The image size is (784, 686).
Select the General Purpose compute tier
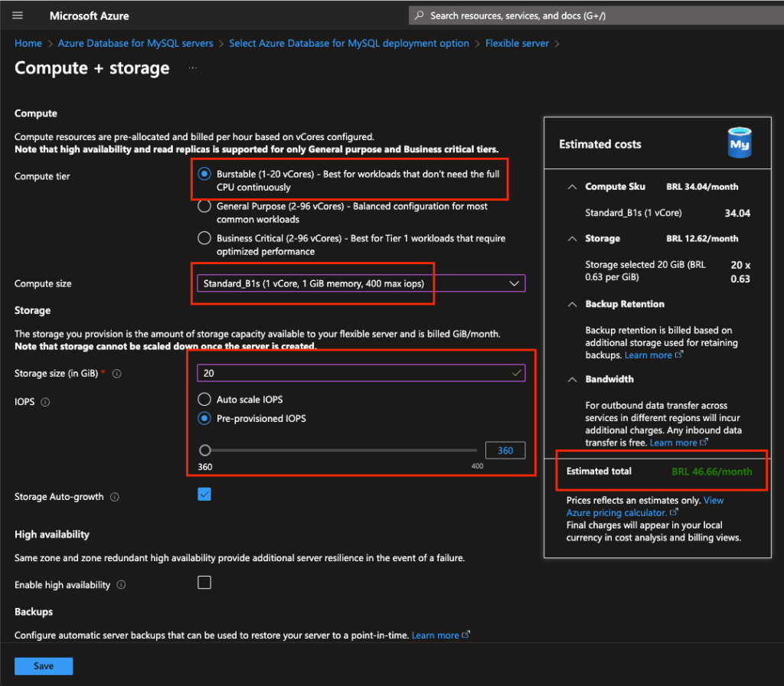(204, 206)
